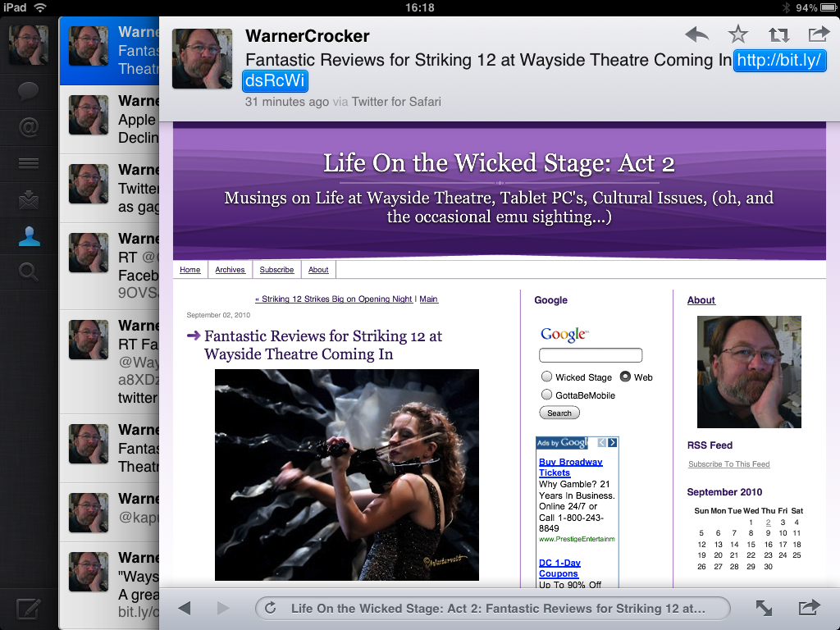Open the tweet starting with 'Apple'
Viewport: 840px width, 630px height.
[x=109, y=120]
